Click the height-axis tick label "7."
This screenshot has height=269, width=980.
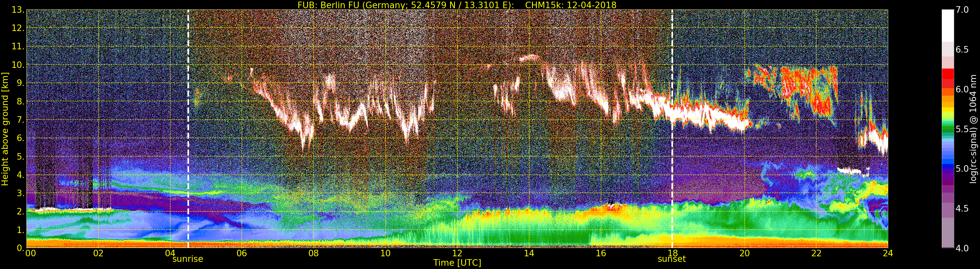click(x=20, y=120)
